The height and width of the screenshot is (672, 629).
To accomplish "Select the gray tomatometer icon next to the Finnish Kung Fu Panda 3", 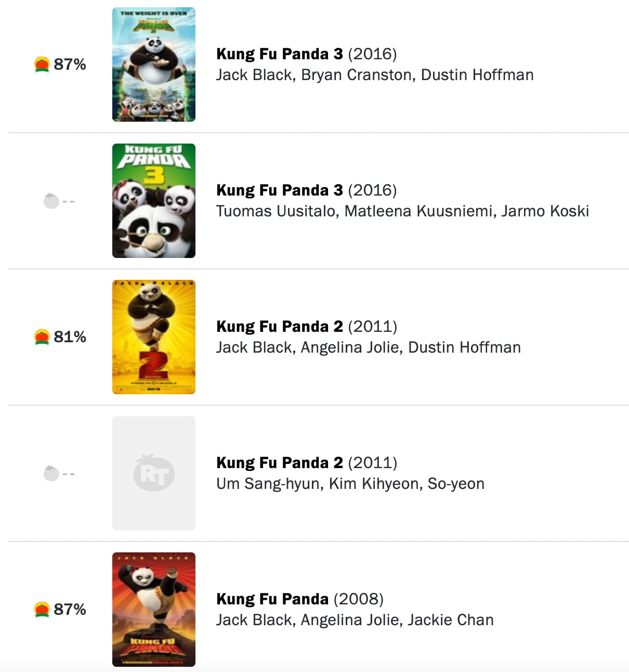I will pos(50,201).
